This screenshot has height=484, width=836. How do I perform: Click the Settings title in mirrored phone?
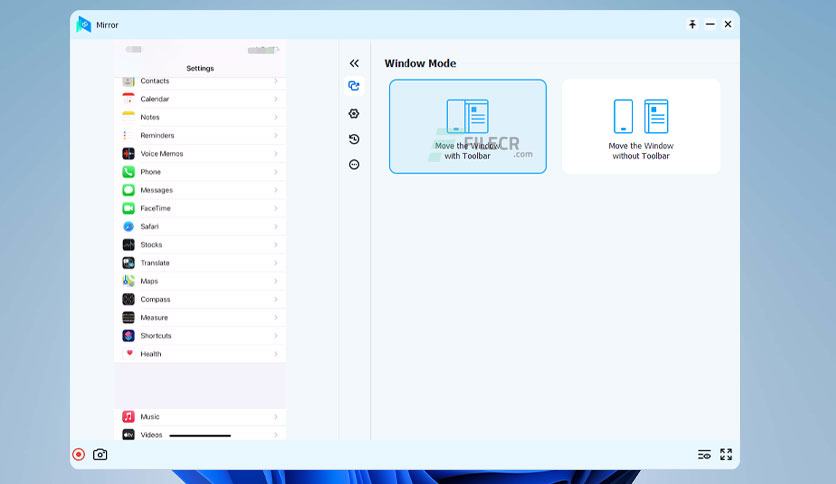[200, 68]
